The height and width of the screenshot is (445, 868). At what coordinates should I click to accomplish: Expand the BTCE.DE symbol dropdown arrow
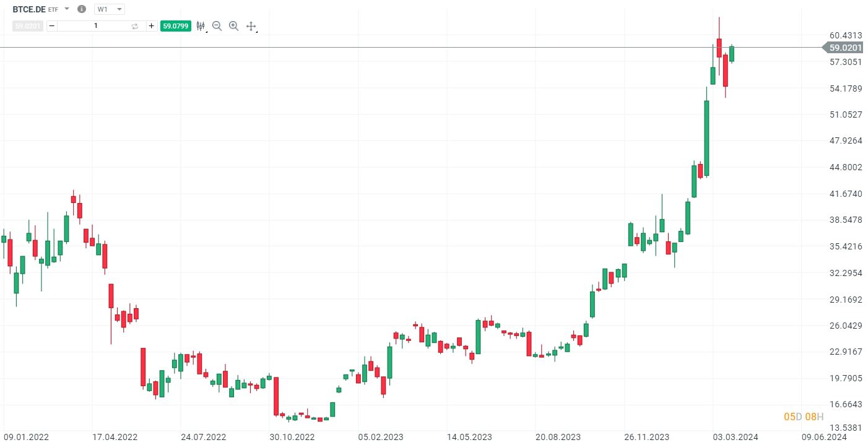67,9
